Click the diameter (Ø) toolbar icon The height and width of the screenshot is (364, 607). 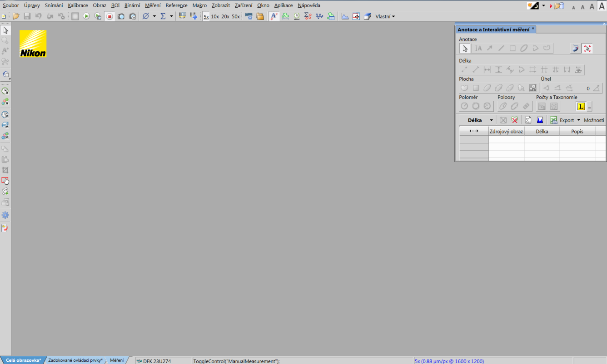point(146,16)
